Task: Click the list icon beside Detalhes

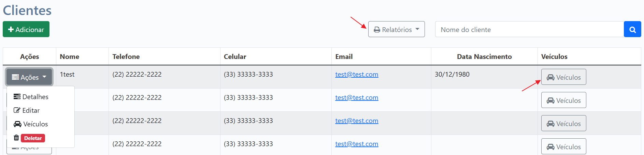Action: (x=17, y=97)
